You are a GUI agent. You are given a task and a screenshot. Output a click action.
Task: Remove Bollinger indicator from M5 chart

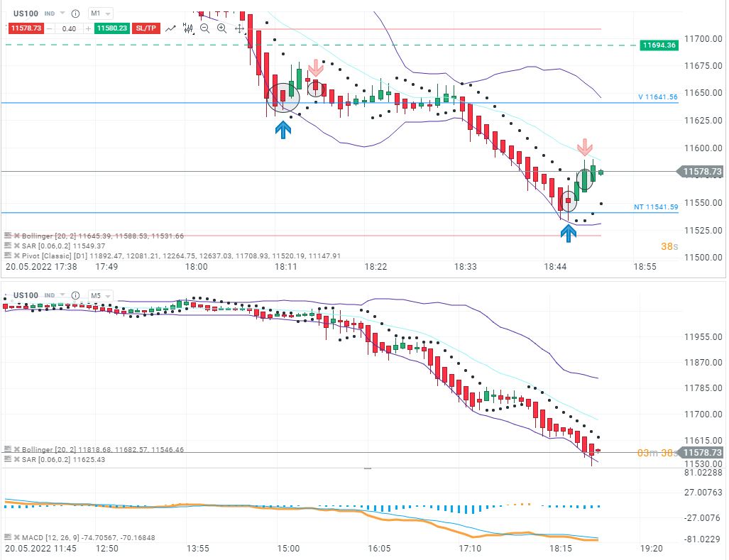[x=17, y=449]
